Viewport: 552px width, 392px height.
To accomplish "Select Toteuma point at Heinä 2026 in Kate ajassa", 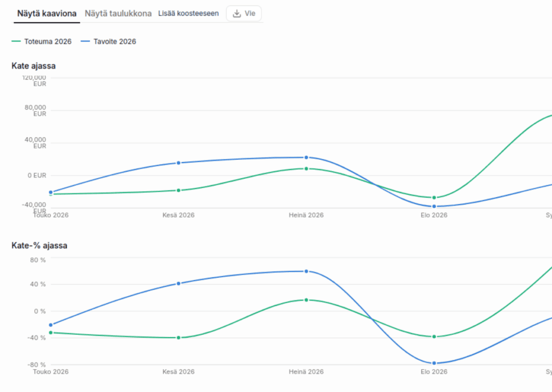I will click(306, 169).
